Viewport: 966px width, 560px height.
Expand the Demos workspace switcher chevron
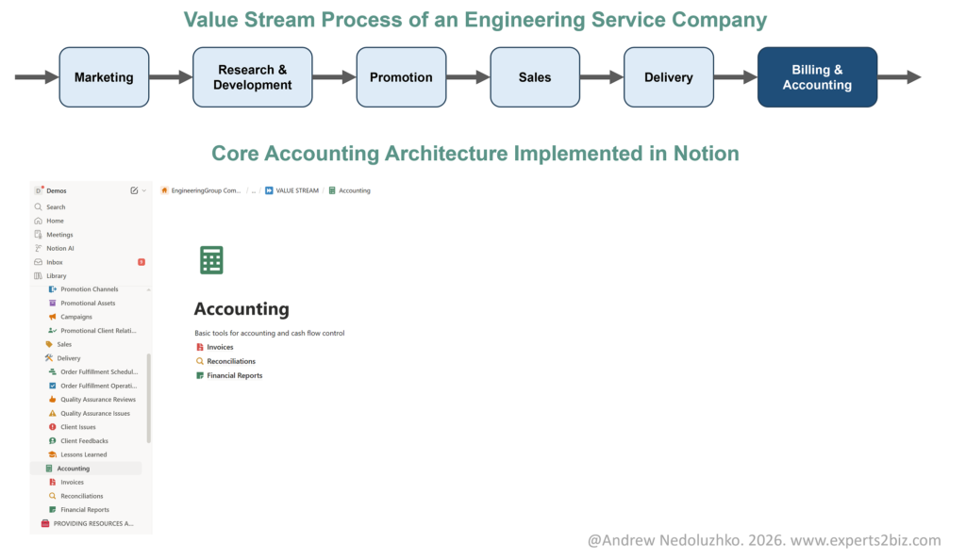point(143,190)
